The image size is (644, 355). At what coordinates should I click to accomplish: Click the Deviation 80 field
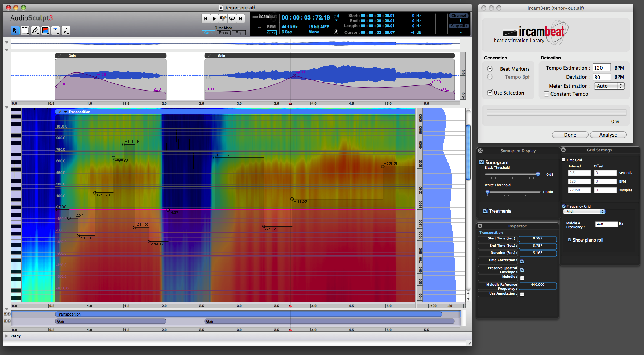[602, 77]
